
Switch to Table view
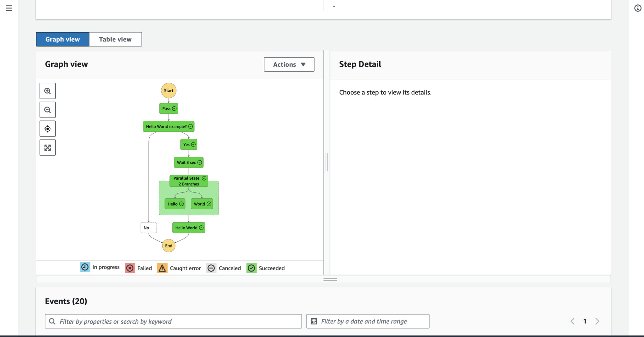point(115,39)
